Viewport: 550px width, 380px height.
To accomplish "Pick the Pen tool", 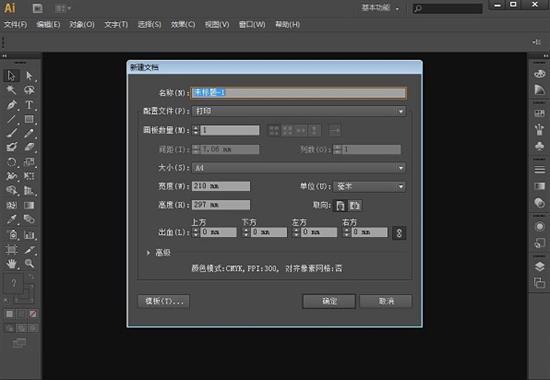I will pos(11,105).
